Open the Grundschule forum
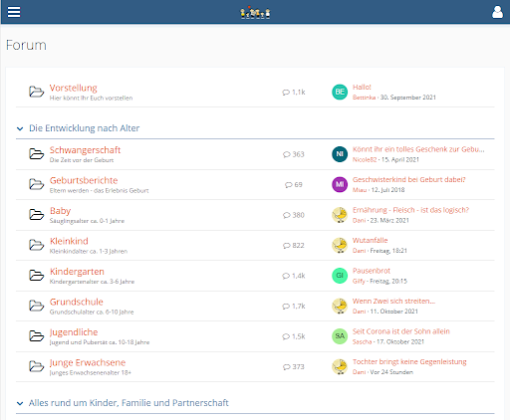510x420 pixels. click(x=77, y=302)
